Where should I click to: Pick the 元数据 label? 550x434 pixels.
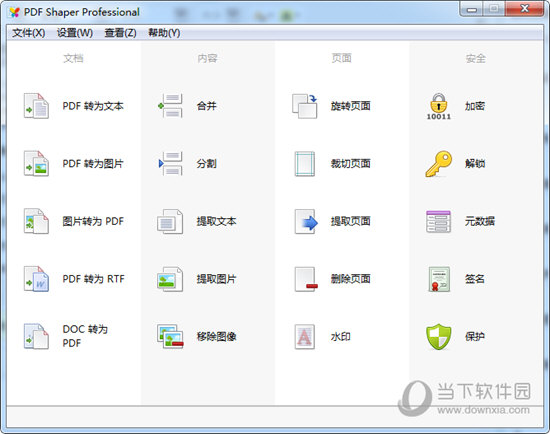(480, 221)
